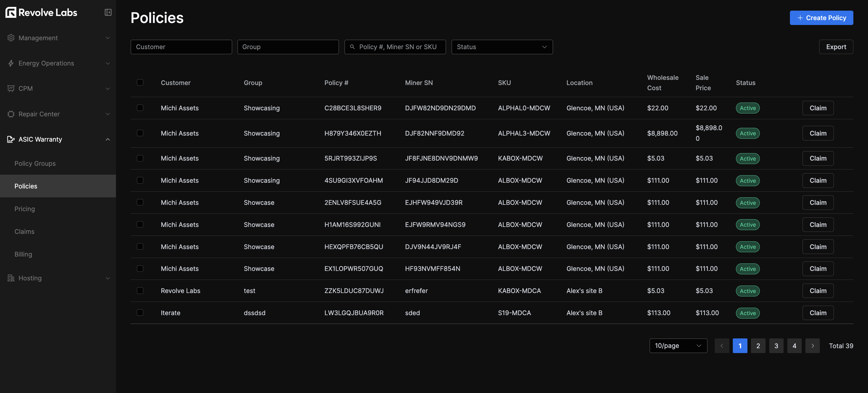Collapse the ASIC Warranty menu chevron
Viewport: 868px width, 393px height.
pyautogui.click(x=108, y=139)
